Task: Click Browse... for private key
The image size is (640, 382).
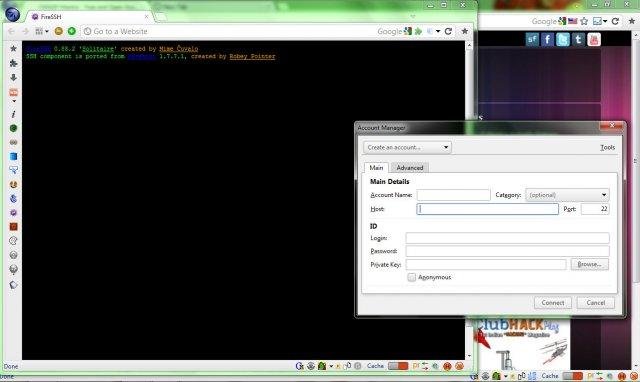Action: click(x=589, y=264)
